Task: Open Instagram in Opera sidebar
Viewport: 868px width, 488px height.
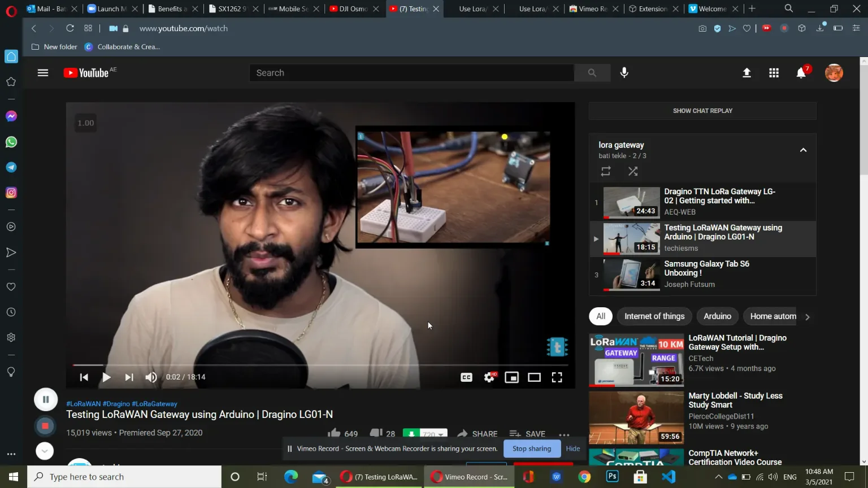Action: point(11,193)
